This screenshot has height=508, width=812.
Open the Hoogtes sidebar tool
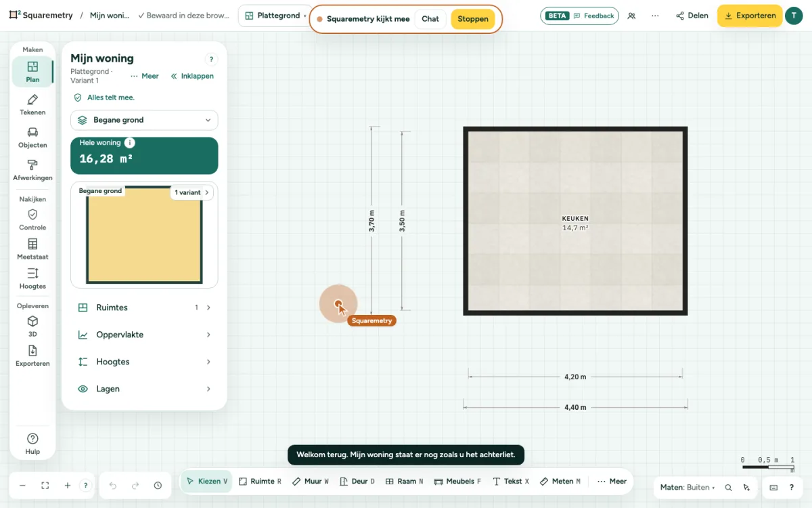point(32,278)
